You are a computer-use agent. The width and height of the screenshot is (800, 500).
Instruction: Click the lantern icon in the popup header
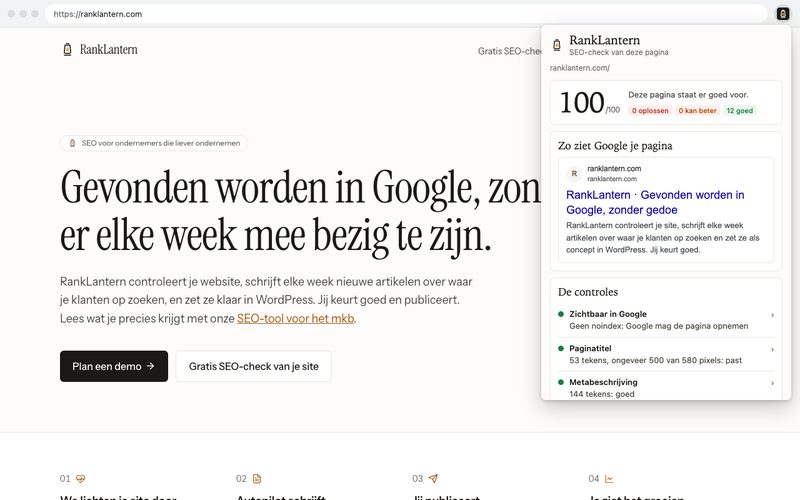pyautogui.click(x=557, y=45)
